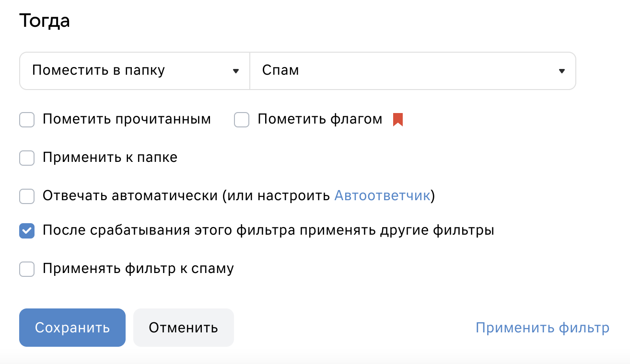Open the 'Автоответчик' settings link
This screenshot has height=364, width=630.
[x=382, y=196]
